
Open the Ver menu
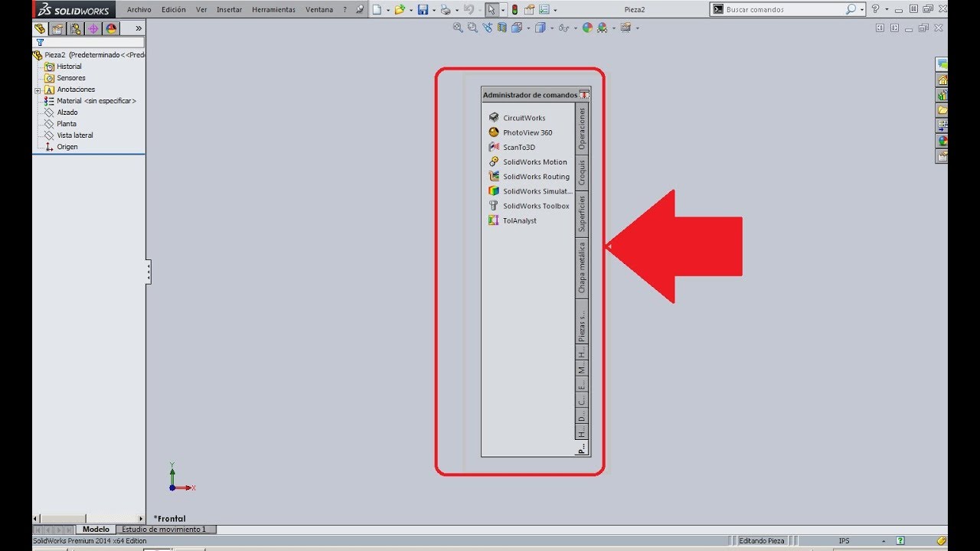pyautogui.click(x=201, y=10)
